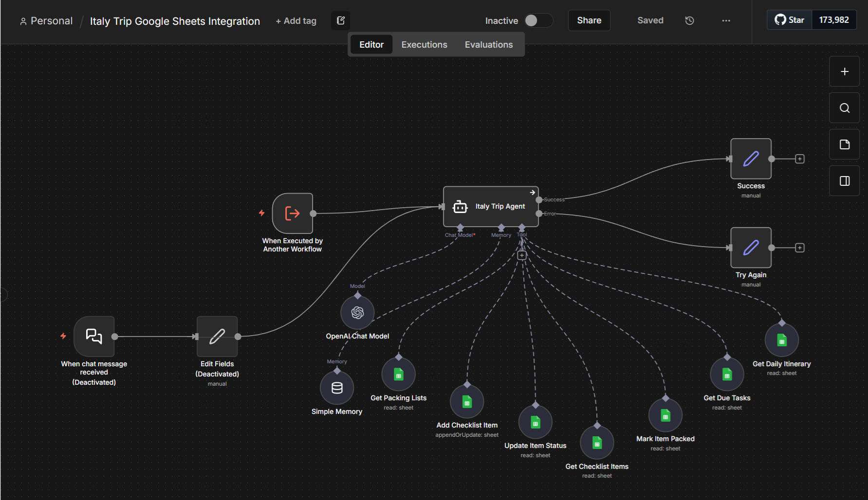
Task: Click the plus connector after Success node
Action: [800, 159]
